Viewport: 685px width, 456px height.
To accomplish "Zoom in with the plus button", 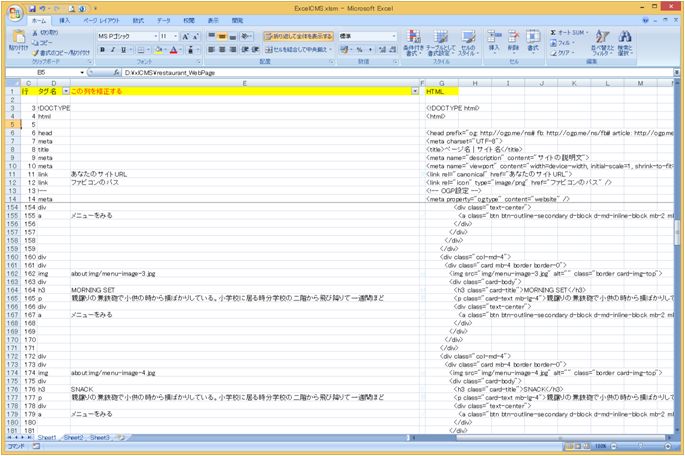I will (668, 446).
